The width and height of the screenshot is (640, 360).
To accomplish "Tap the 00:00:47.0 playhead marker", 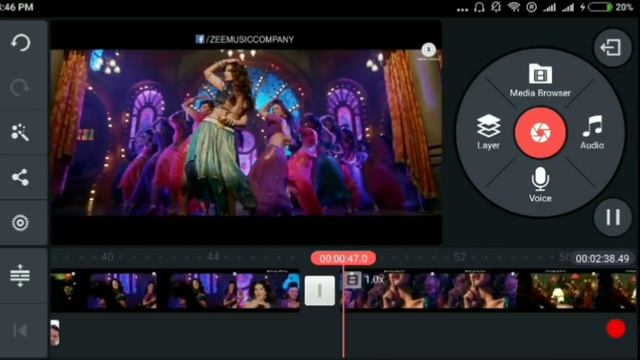I will click(343, 258).
